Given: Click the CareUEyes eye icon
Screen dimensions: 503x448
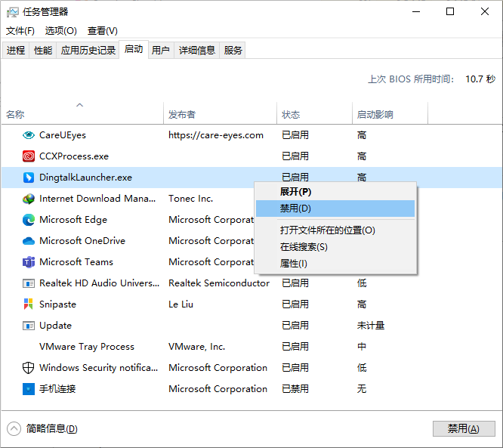Looking at the screenshot, I should coord(29,135).
